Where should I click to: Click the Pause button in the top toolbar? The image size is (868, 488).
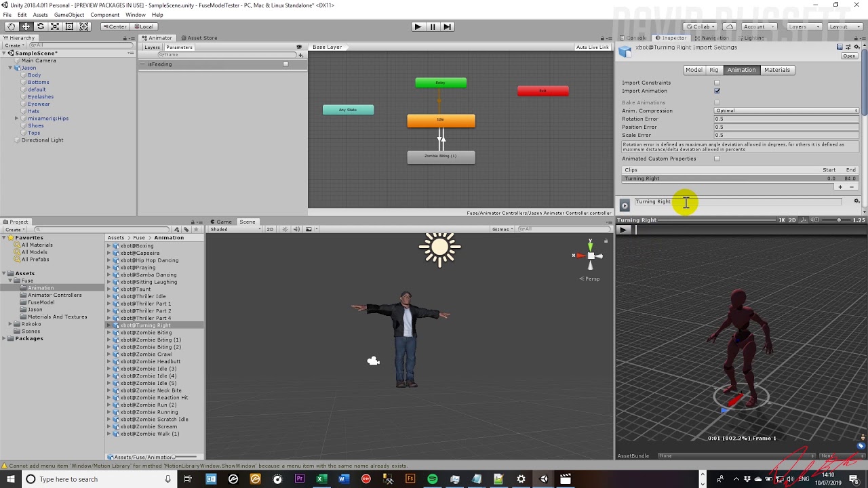[433, 26]
